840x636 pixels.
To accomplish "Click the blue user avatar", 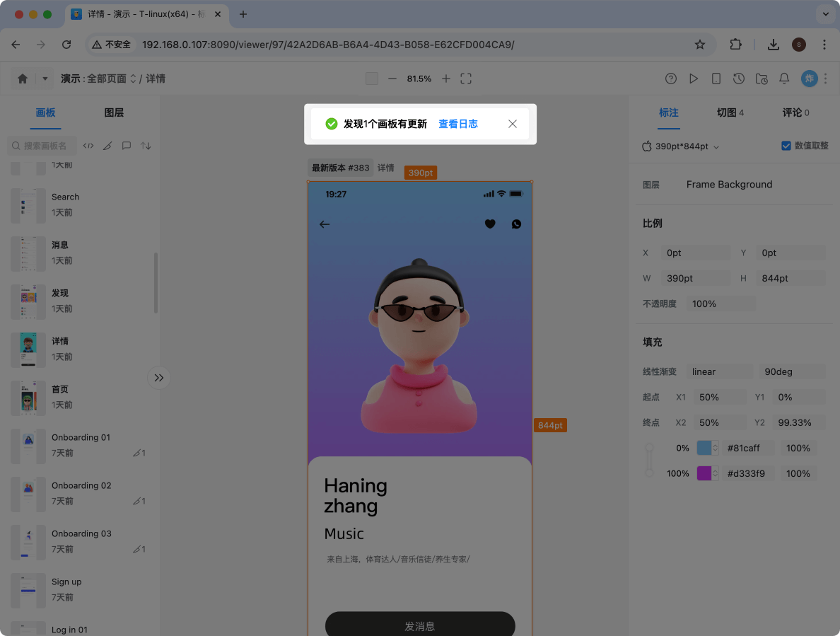I will 809,79.
